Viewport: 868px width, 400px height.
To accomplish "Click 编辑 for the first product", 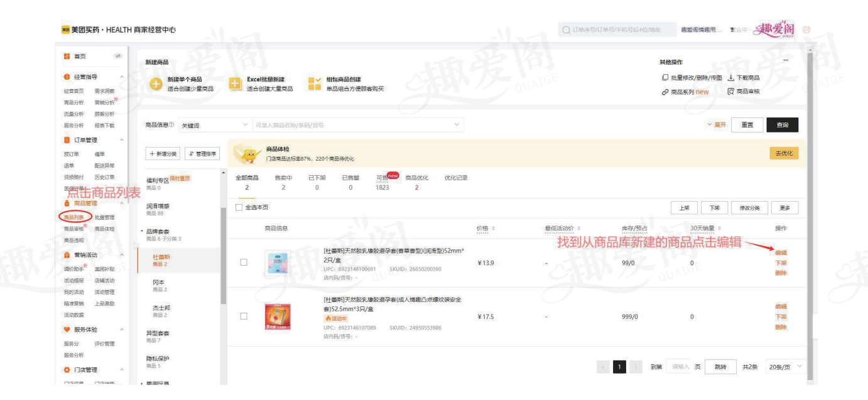I will tap(781, 252).
